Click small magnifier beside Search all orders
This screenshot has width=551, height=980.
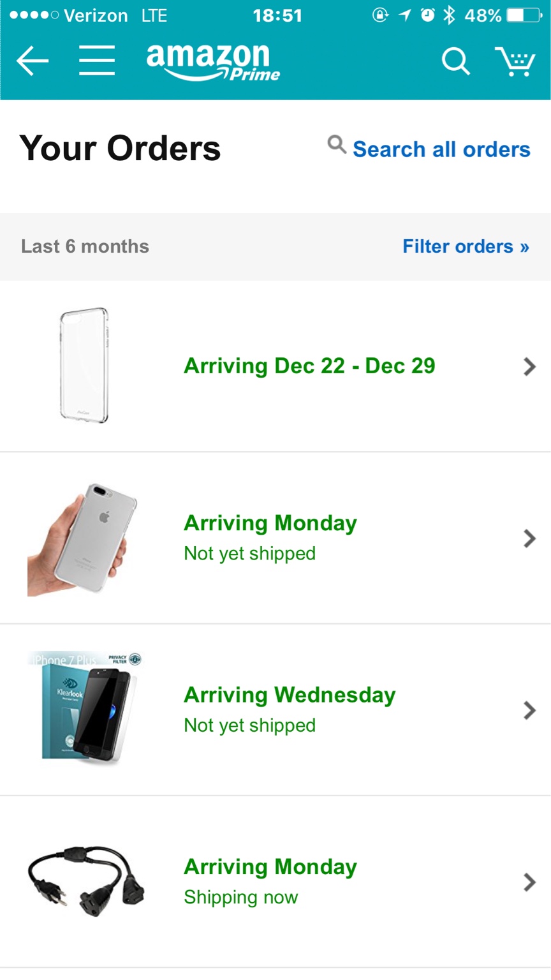(337, 144)
